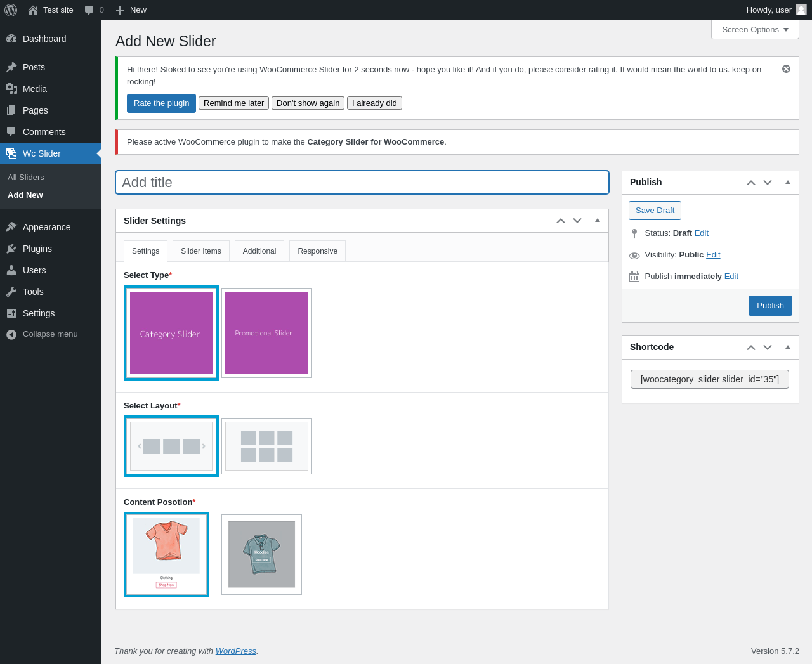
Task: Click the slider shortcode text box
Action: coord(710,379)
